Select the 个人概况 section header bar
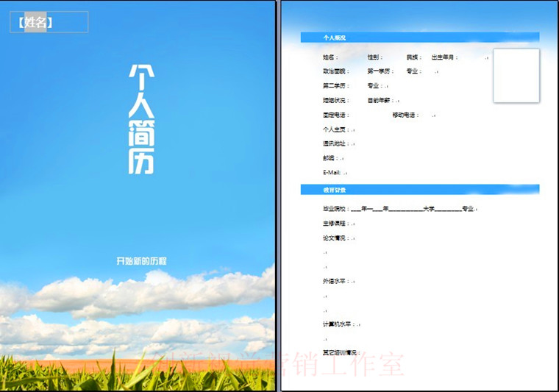 tap(419, 37)
